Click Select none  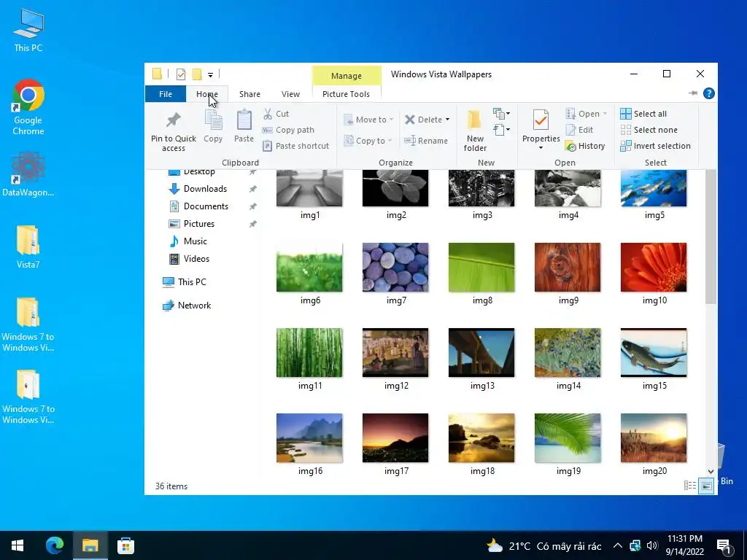pos(649,130)
